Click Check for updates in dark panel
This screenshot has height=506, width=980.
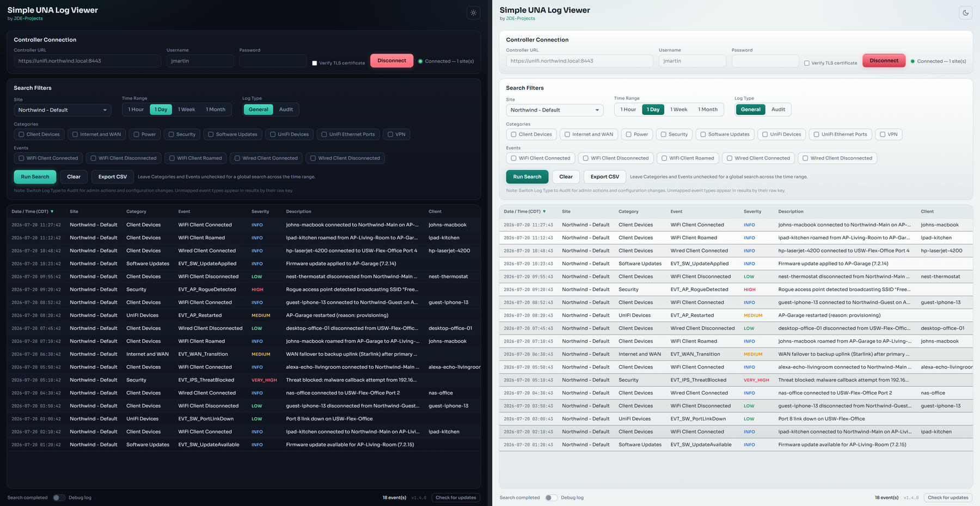(x=456, y=497)
